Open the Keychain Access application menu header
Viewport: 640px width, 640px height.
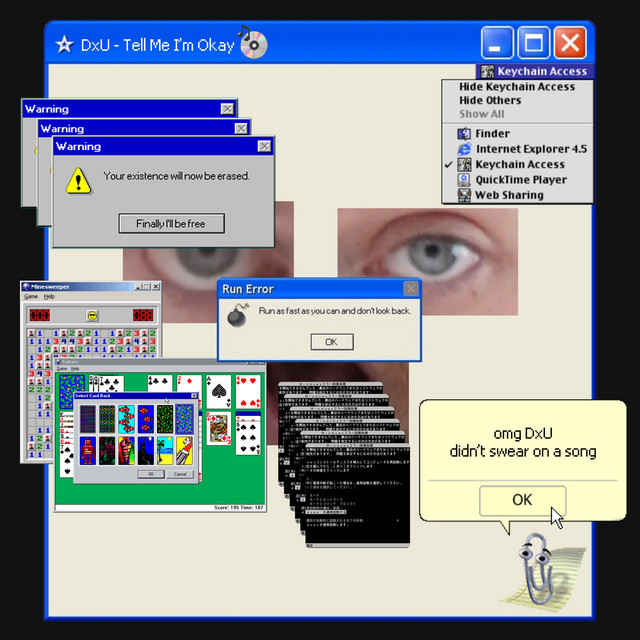click(x=533, y=72)
